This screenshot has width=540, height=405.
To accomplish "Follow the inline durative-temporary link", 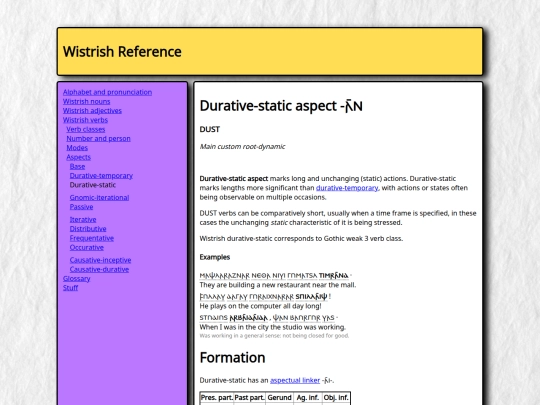I will coord(347,188).
